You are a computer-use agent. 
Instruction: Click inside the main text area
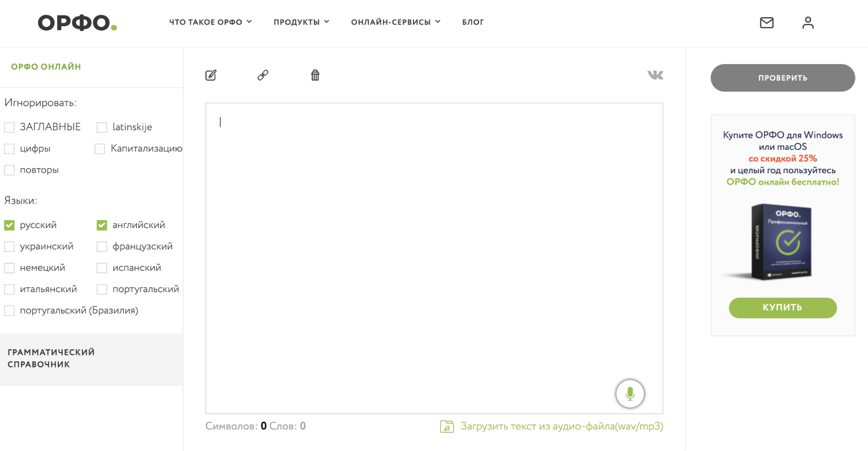tap(434, 258)
